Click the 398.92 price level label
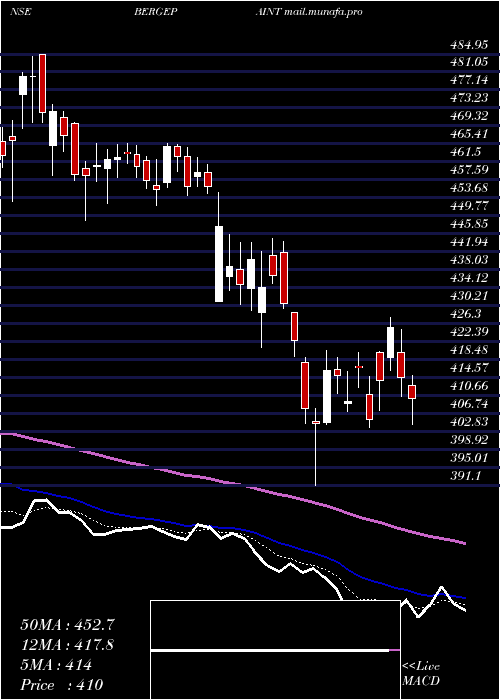 (x=468, y=440)
